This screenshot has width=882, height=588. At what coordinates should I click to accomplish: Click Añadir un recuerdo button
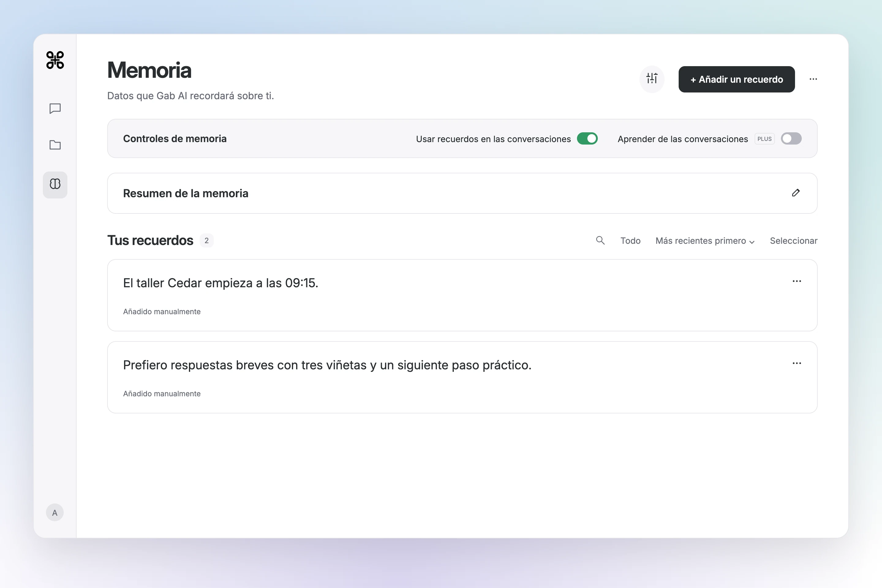(x=737, y=79)
